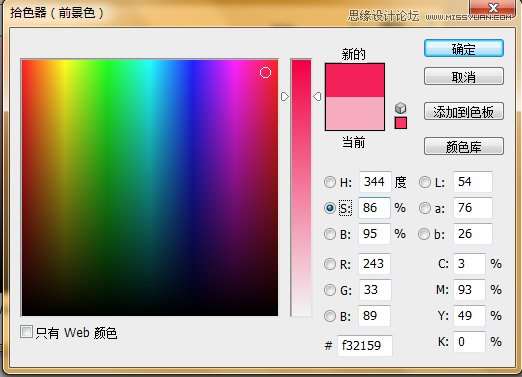This screenshot has width=522, height=377.
Task: Click the vertical saturation slider strip
Action: pos(301,188)
